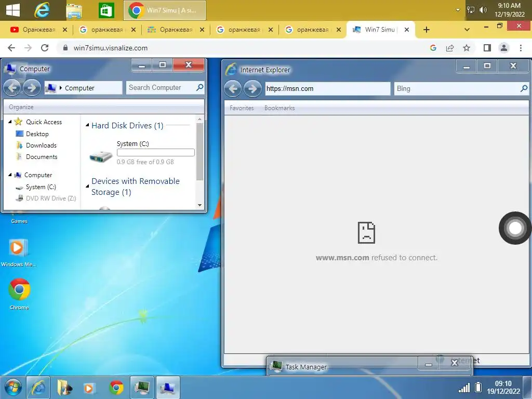Open the System (C:) drive icon
This screenshot has height=399, width=532.
pyautogui.click(x=101, y=156)
